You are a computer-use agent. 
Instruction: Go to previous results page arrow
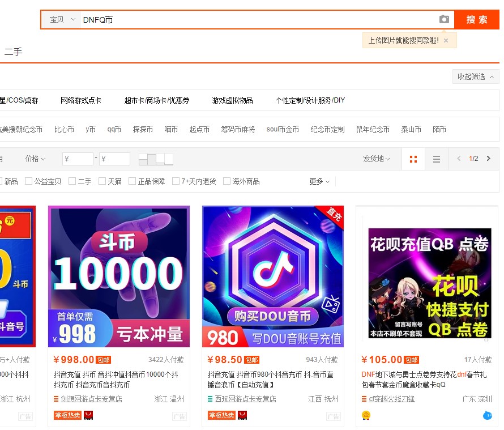pyautogui.click(x=459, y=158)
